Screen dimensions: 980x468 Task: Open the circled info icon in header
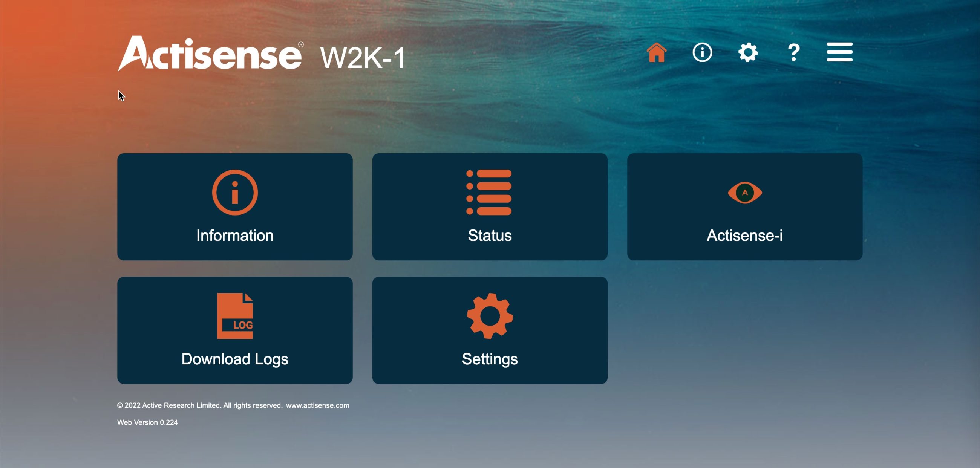(702, 52)
